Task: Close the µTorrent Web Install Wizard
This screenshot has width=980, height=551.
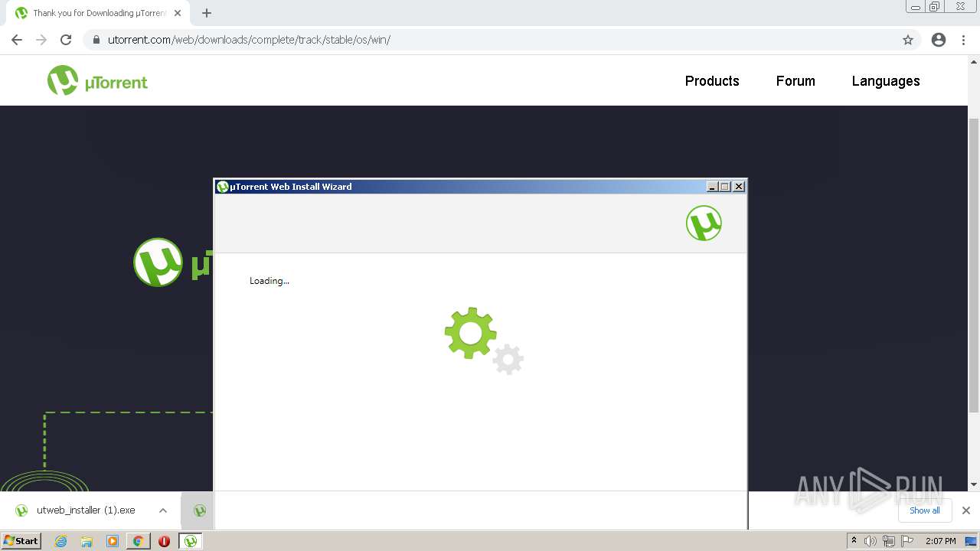Action: [739, 187]
